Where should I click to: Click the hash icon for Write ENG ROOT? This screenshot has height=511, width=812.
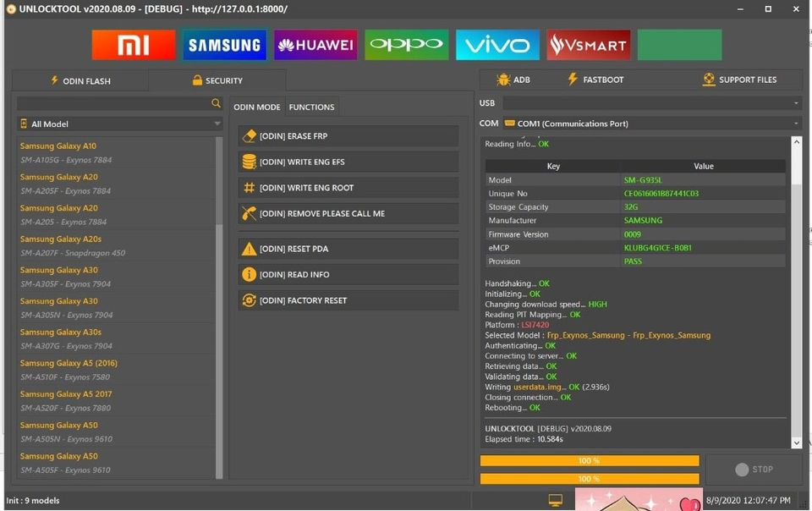pyautogui.click(x=249, y=188)
